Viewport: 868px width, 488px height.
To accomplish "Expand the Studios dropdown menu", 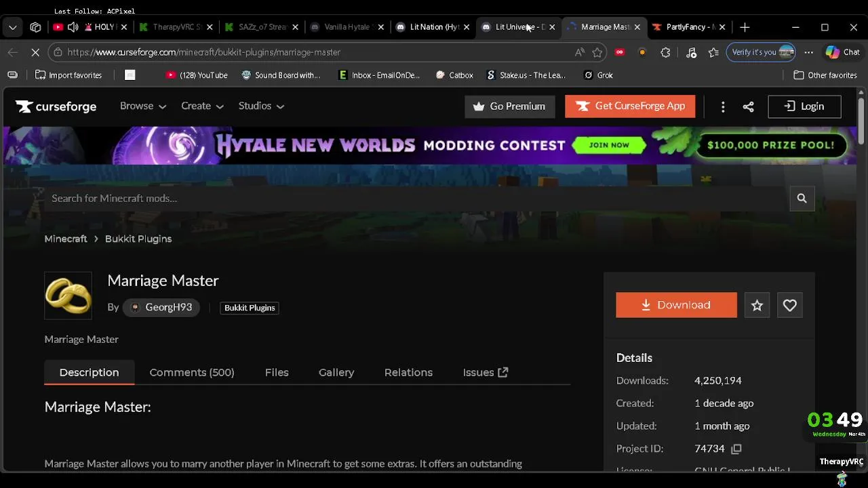I will point(261,106).
